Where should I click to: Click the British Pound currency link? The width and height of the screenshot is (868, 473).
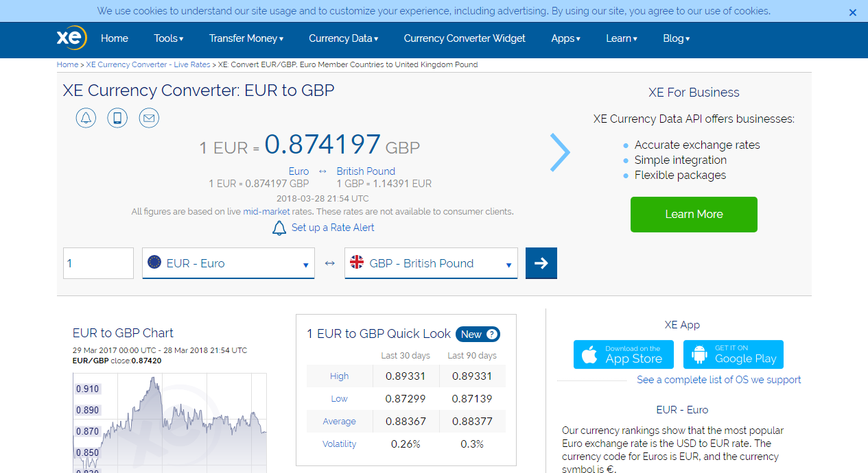click(366, 171)
